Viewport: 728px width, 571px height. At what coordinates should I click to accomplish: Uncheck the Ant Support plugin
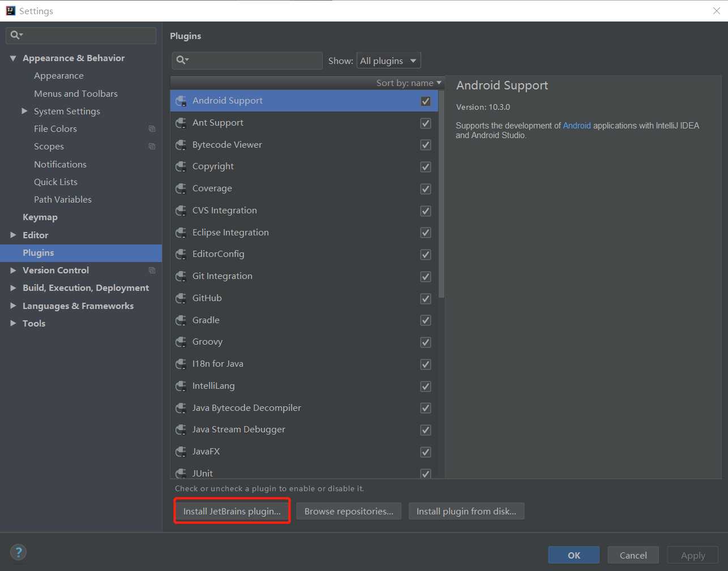coord(426,123)
